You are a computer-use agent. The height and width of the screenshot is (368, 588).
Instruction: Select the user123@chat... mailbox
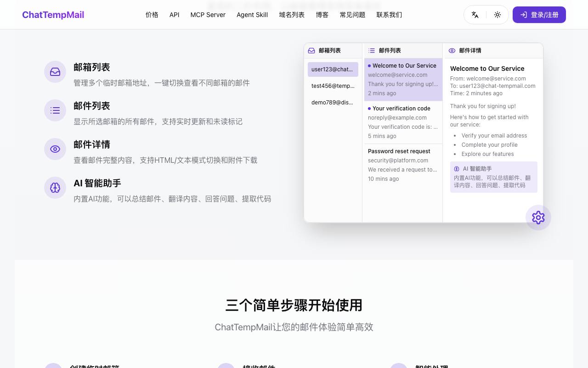(x=333, y=69)
